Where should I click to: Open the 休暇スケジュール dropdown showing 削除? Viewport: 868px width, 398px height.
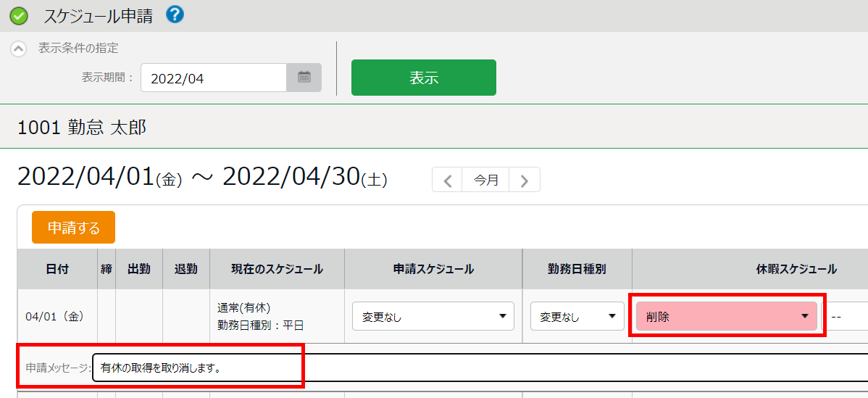[727, 316]
